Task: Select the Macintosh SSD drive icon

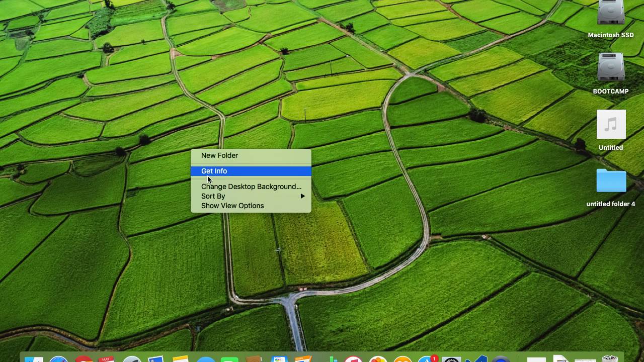Action: point(611,13)
